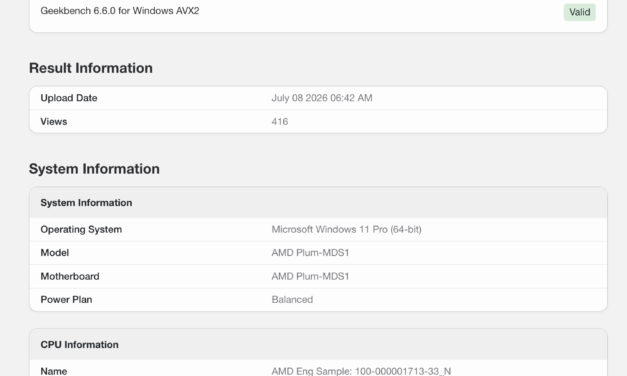Select the Geekbench 6.6.0 for Windows AVX2 text
Image resolution: width=627 pixels, height=376 pixels.
(x=120, y=11)
